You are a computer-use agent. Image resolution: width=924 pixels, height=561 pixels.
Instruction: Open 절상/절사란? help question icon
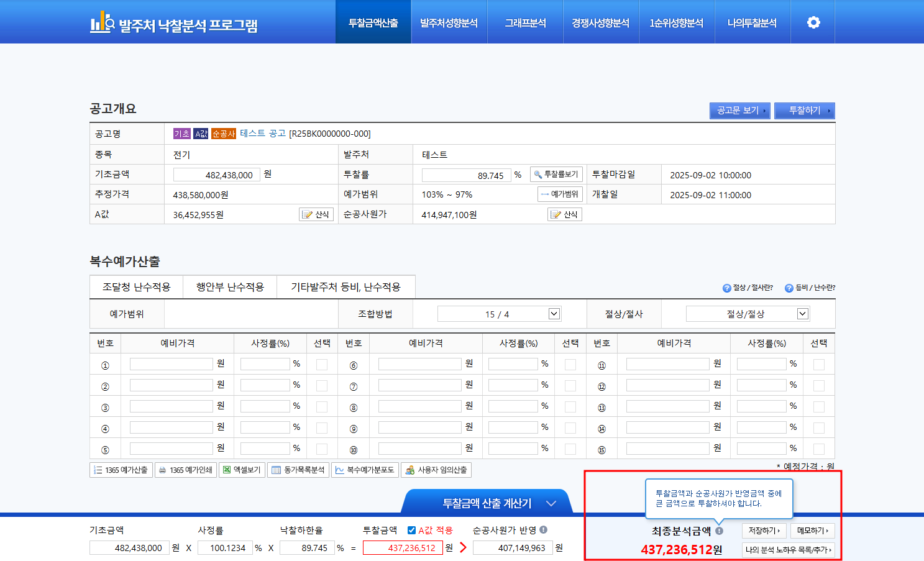pyautogui.click(x=727, y=288)
